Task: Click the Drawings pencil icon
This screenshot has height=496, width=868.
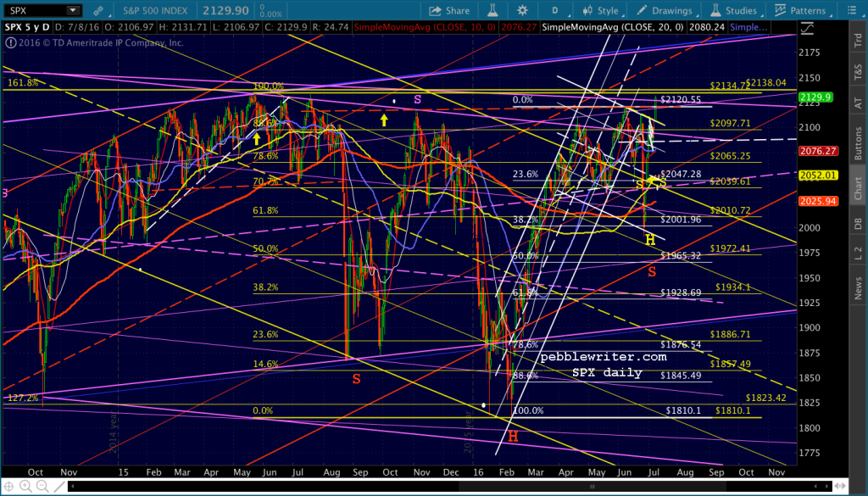Action: 642,10
